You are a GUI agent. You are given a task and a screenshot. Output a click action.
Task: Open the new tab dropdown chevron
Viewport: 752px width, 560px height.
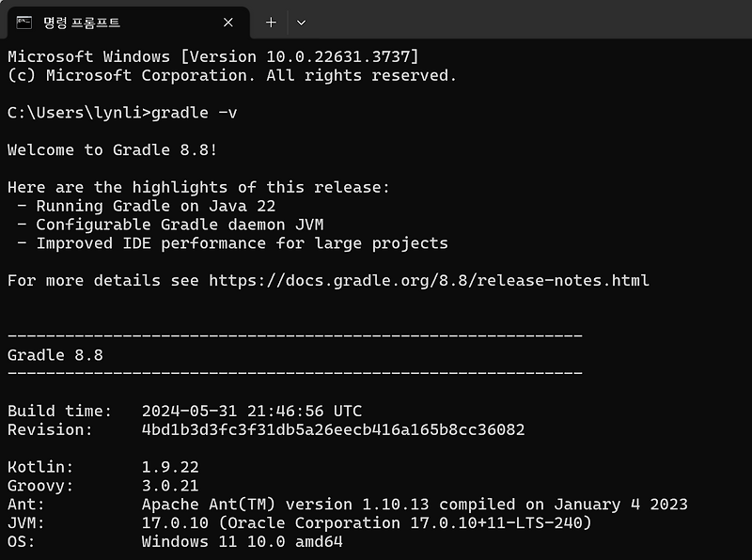301,22
